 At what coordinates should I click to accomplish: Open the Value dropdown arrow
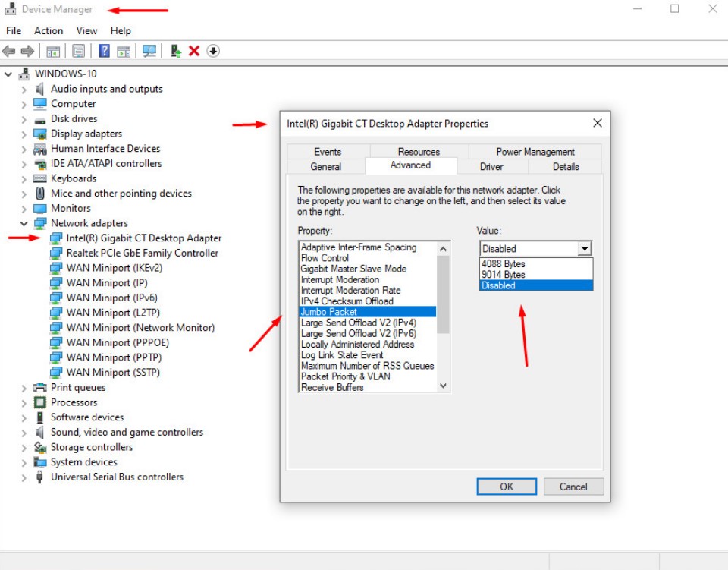coord(585,248)
